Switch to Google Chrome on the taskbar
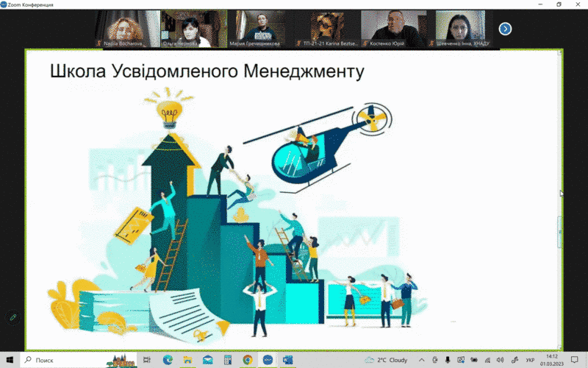The image size is (588, 368). [x=248, y=360]
